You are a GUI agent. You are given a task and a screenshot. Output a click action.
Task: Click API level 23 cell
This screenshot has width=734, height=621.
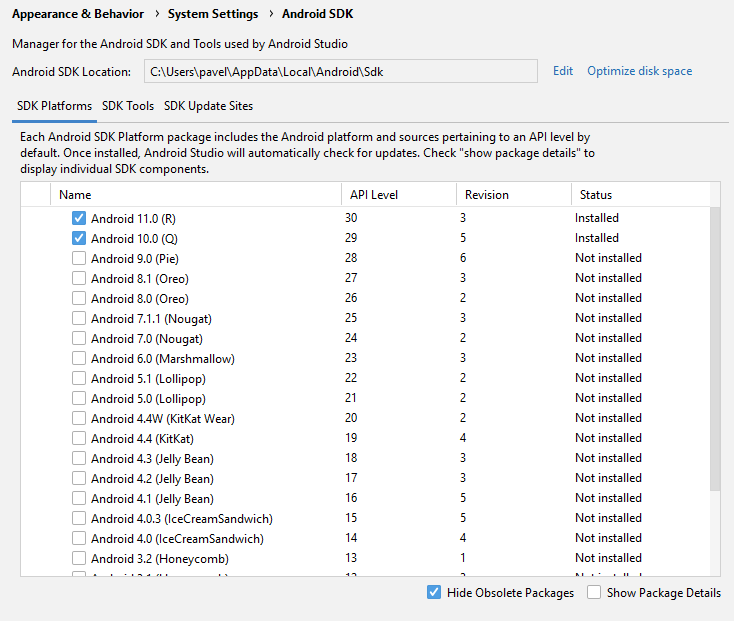(x=351, y=358)
